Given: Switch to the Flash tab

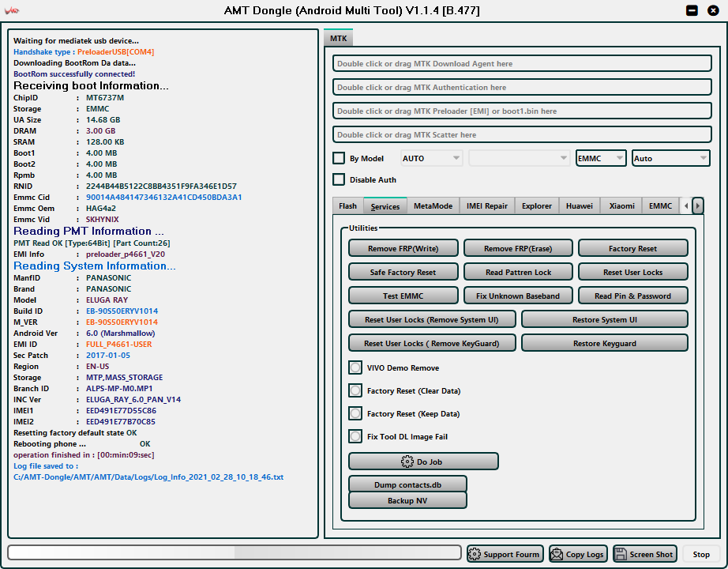Looking at the screenshot, I should pos(347,206).
